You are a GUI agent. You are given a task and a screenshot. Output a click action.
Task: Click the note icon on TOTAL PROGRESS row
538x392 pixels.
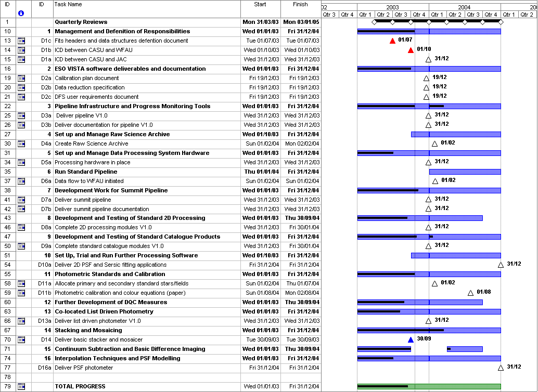[21, 386]
